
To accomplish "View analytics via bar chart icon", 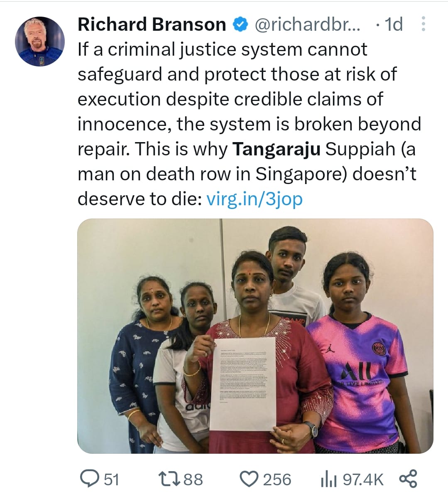I will coord(329,479).
